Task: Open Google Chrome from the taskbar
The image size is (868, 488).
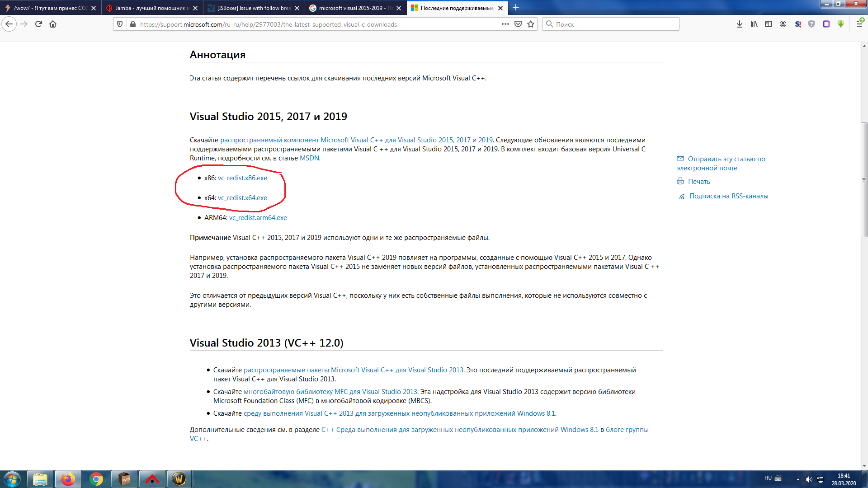Action: [96, 479]
